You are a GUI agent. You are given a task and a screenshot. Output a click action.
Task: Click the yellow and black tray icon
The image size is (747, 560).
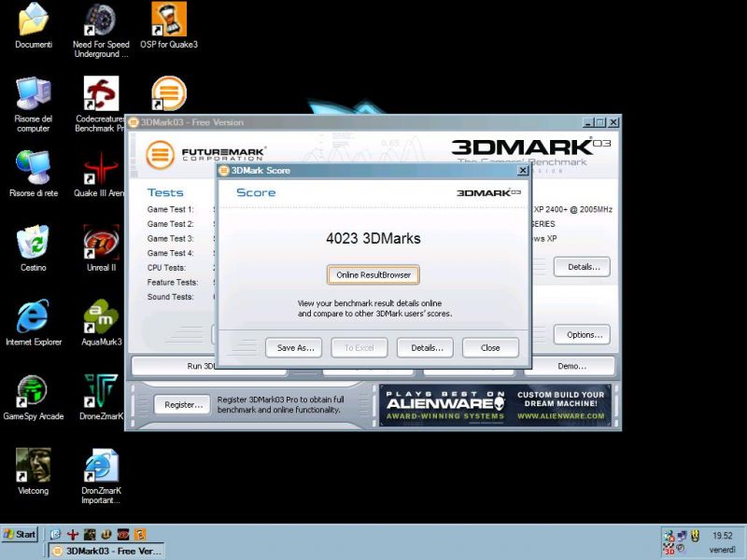tap(695, 536)
